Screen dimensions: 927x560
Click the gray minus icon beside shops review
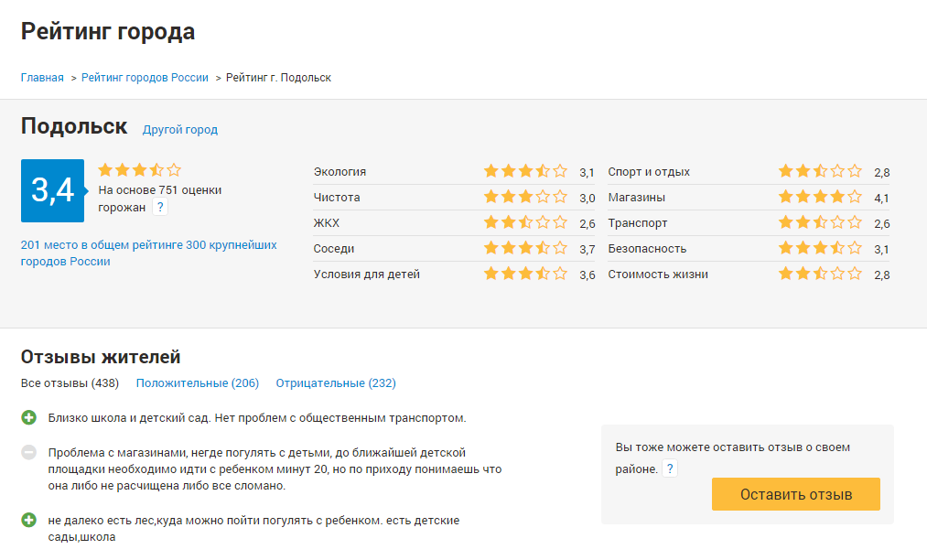29,452
